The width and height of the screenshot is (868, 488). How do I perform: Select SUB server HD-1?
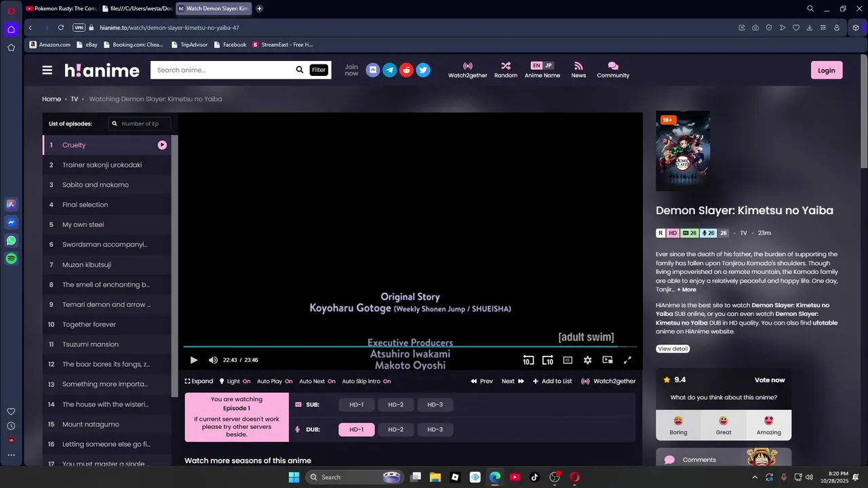click(357, 405)
